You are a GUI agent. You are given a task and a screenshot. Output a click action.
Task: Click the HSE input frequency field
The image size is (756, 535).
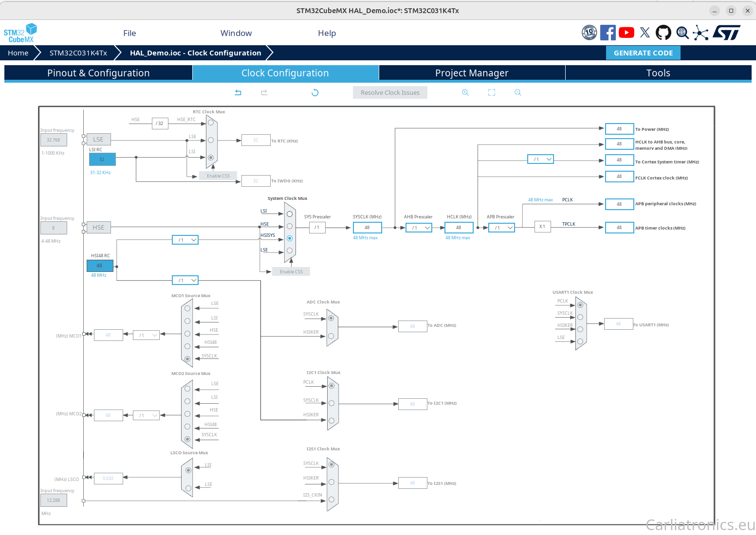click(x=54, y=228)
